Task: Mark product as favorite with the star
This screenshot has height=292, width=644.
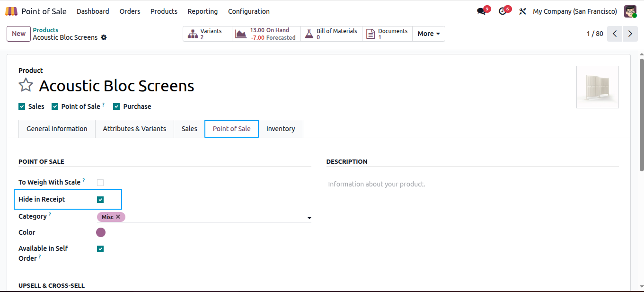Action: coord(26,85)
